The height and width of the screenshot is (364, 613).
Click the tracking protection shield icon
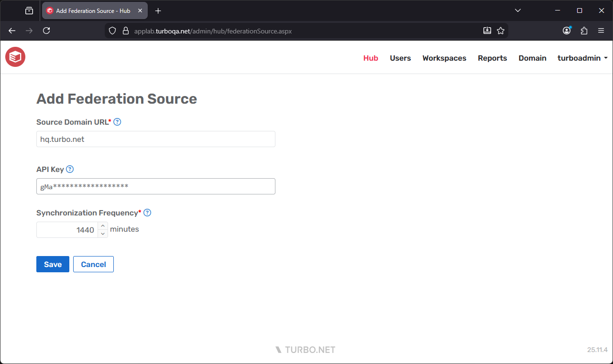point(112,30)
